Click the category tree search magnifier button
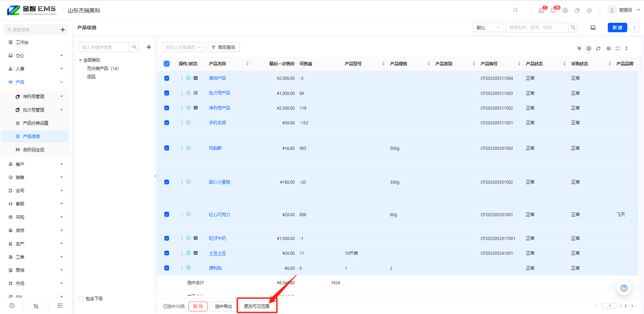 click(134, 47)
